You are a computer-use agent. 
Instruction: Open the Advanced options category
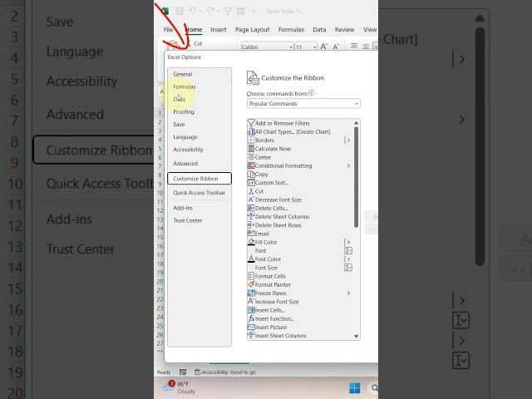pyautogui.click(x=185, y=163)
